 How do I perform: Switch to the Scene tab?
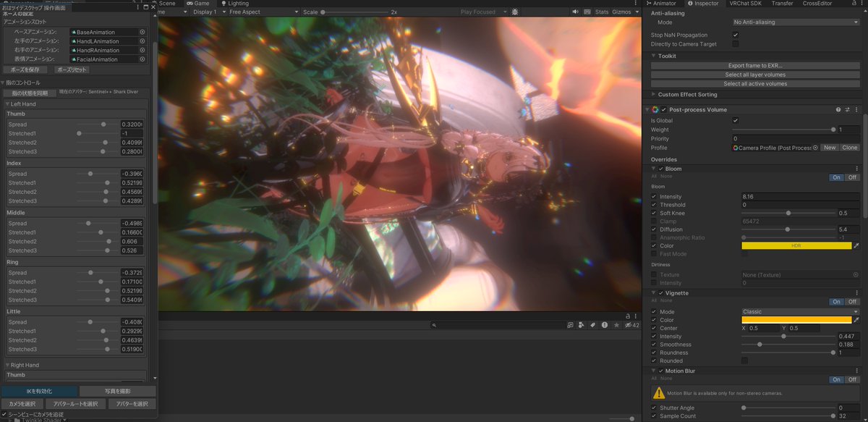[166, 4]
